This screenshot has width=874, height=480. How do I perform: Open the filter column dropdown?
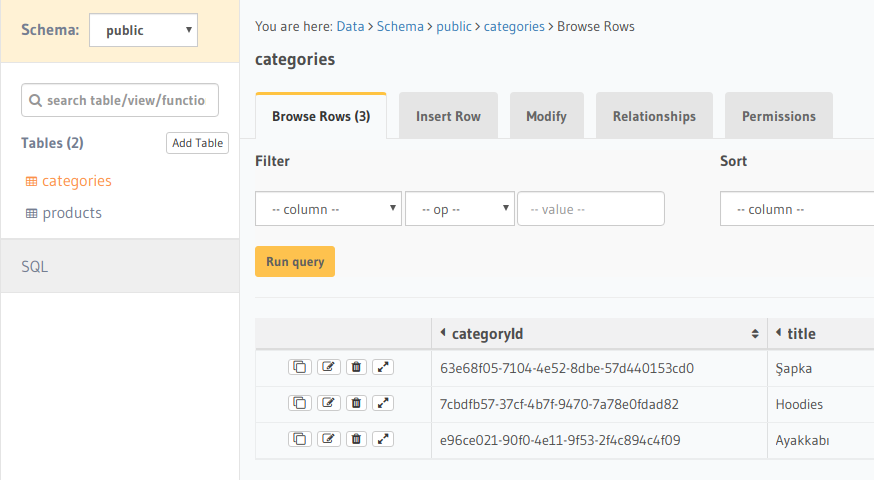pyautogui.click(x=328, y=209)
